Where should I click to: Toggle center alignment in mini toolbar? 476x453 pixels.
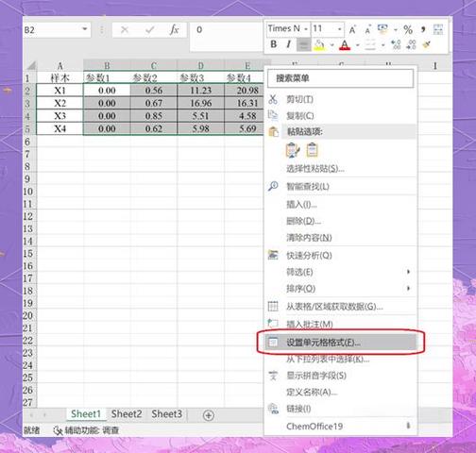[303, 44]
